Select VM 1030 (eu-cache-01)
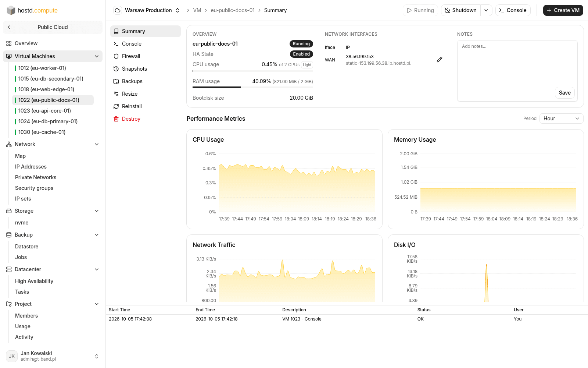The width and height of the screenshot is (588, 368). (x=53, y=132)
